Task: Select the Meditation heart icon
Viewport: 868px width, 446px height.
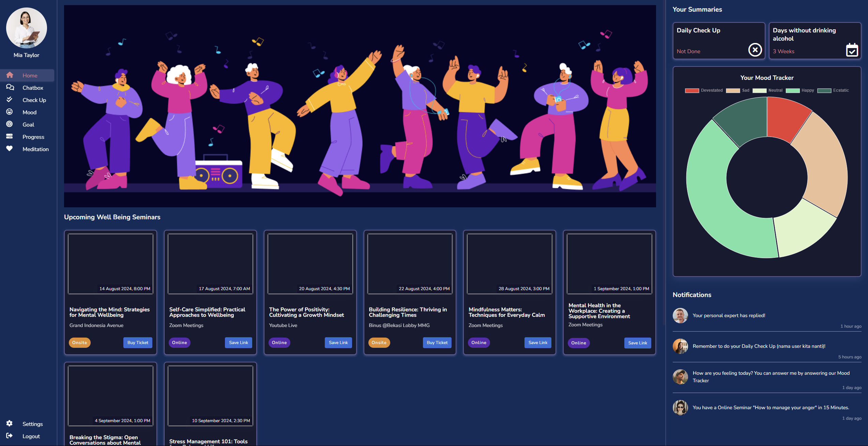Action: click(x=9, y=149)
